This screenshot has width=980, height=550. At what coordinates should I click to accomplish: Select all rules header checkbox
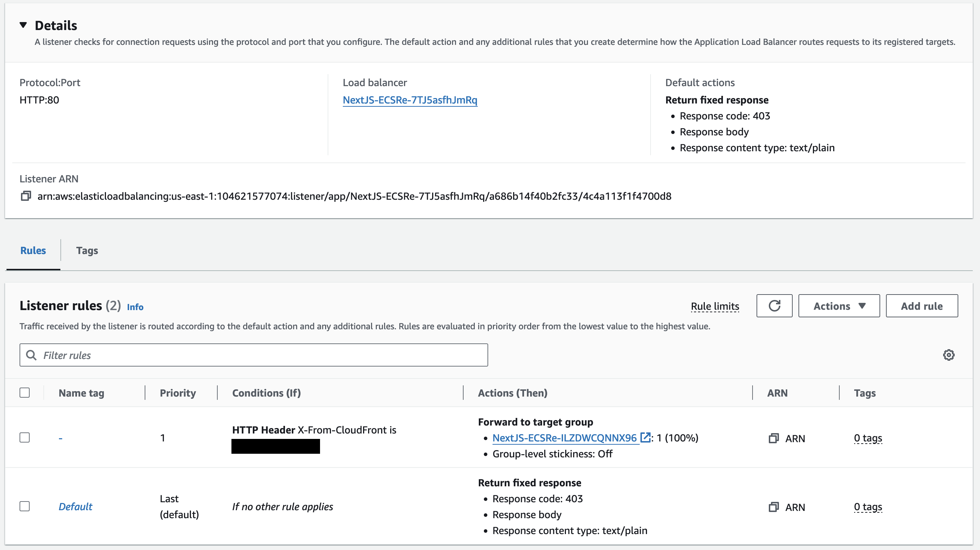point(25,393)
